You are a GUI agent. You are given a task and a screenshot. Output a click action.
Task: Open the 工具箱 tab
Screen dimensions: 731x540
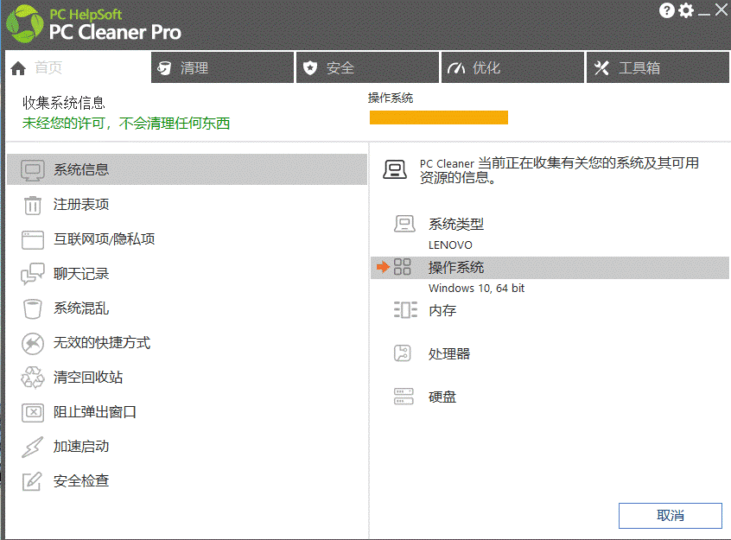point(657,68)
